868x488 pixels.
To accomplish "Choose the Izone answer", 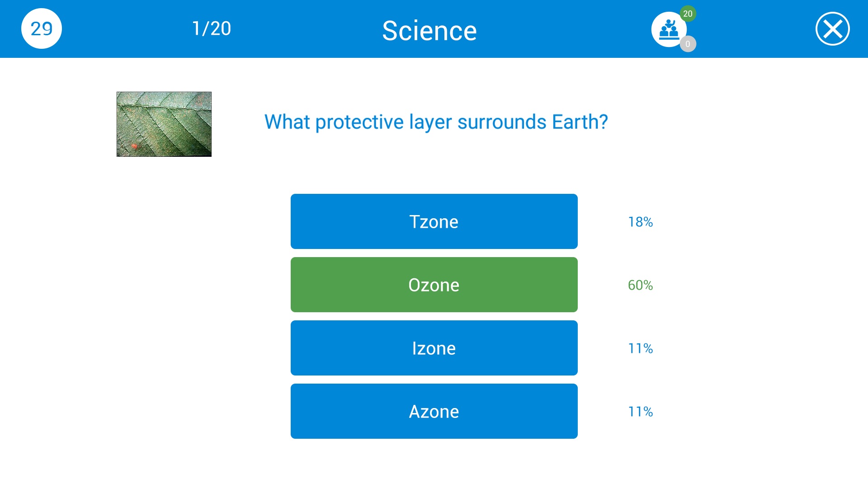I will pyautogui.click(x=434, y=348).
